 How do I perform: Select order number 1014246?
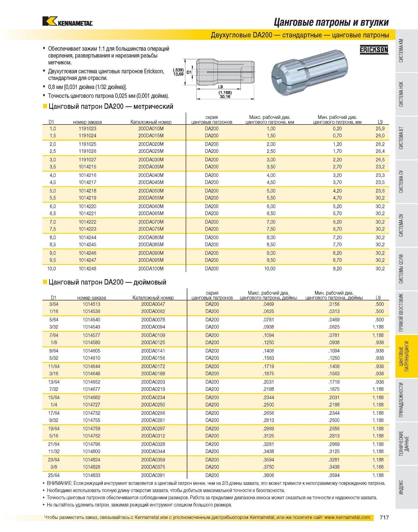[87, 253]
